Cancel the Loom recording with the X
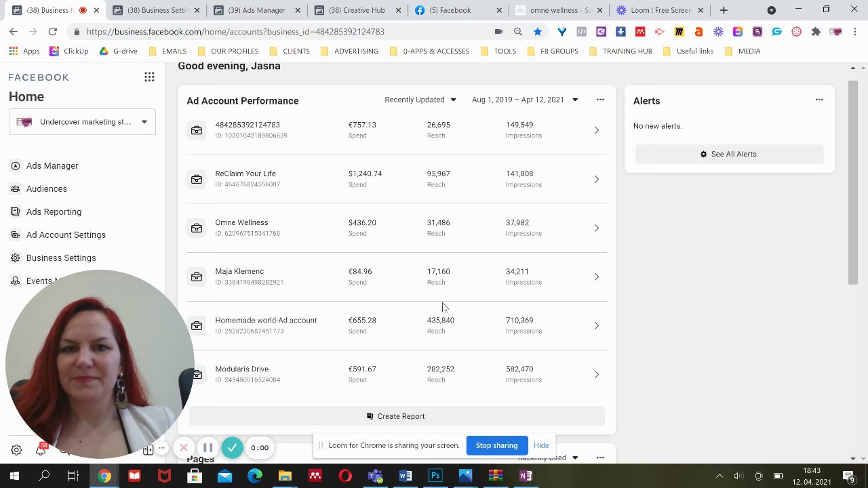868x488 pixels. point(184,447)
